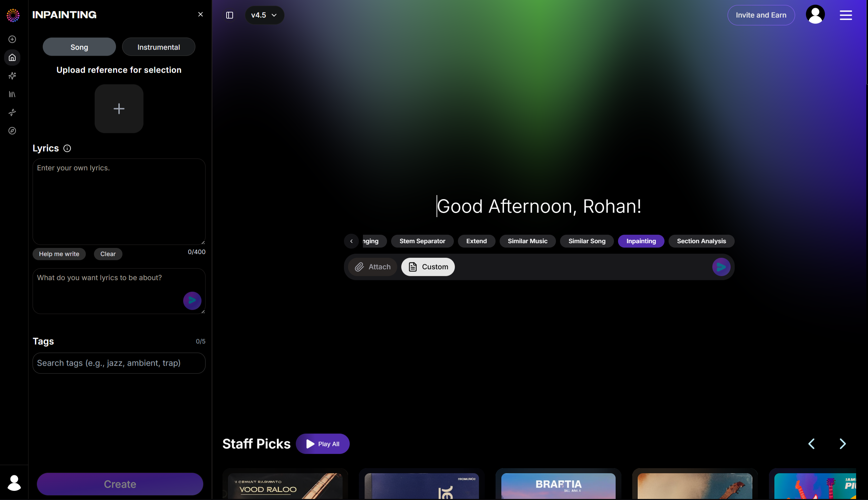The image size is (868, 500).
Task: Click the home icon in sidebar
Action: pos(12,57)
